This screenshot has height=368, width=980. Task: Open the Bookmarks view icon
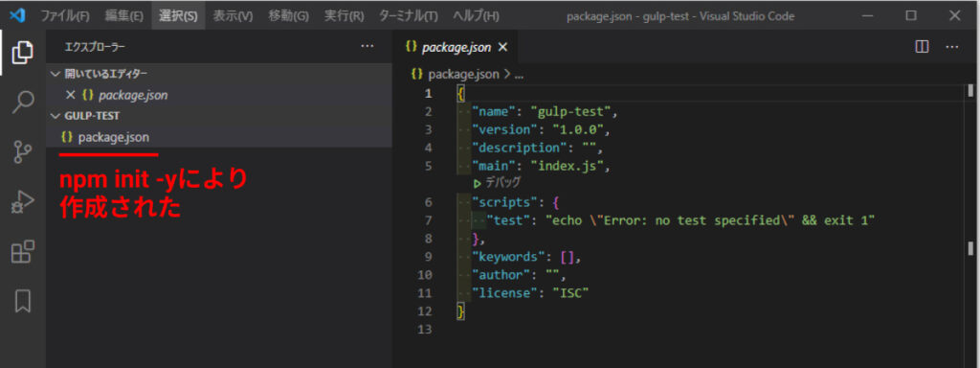tap(23, 301)
